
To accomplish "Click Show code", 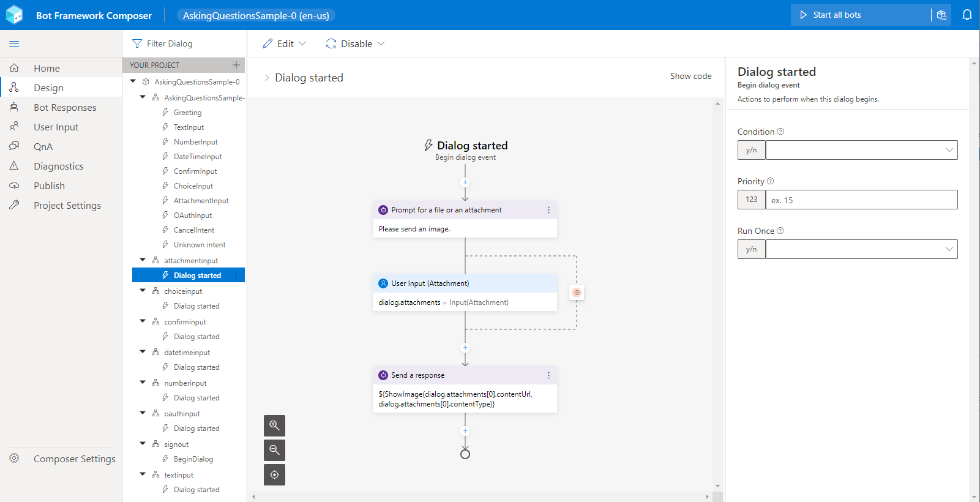I will coord(690,76).
